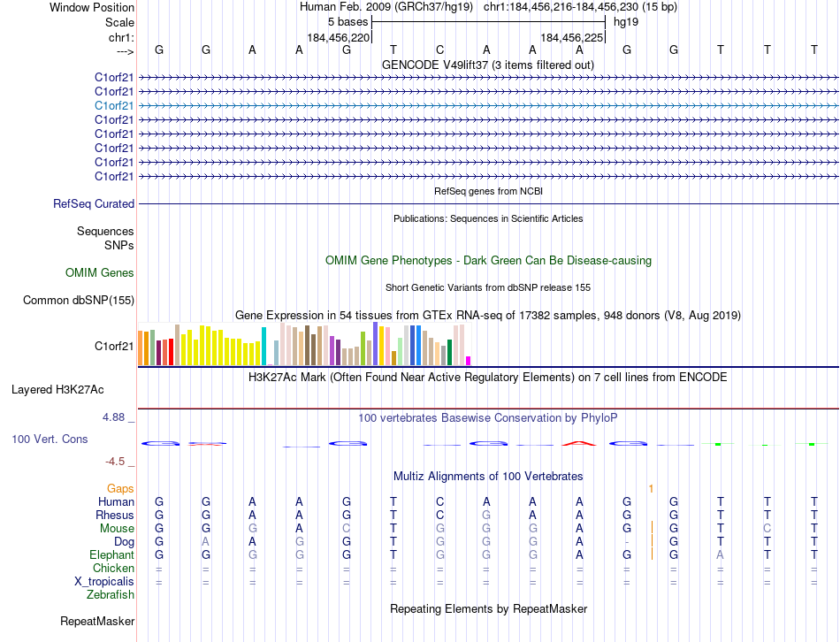Select the Chicken alignment row label

113,568
